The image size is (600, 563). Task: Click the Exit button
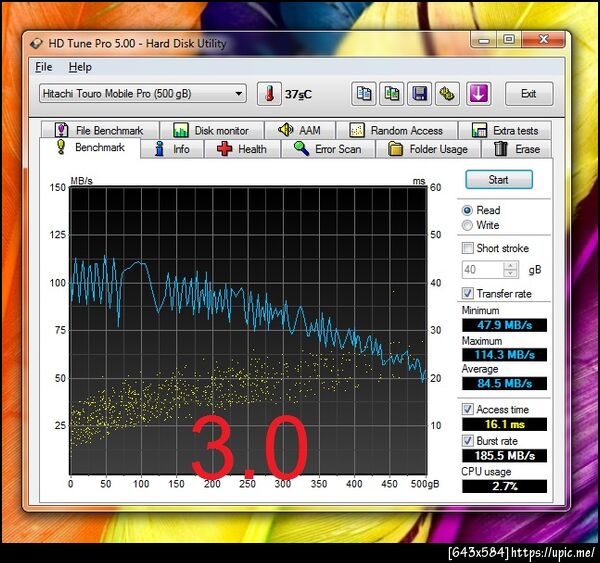[x=529, y=94]
